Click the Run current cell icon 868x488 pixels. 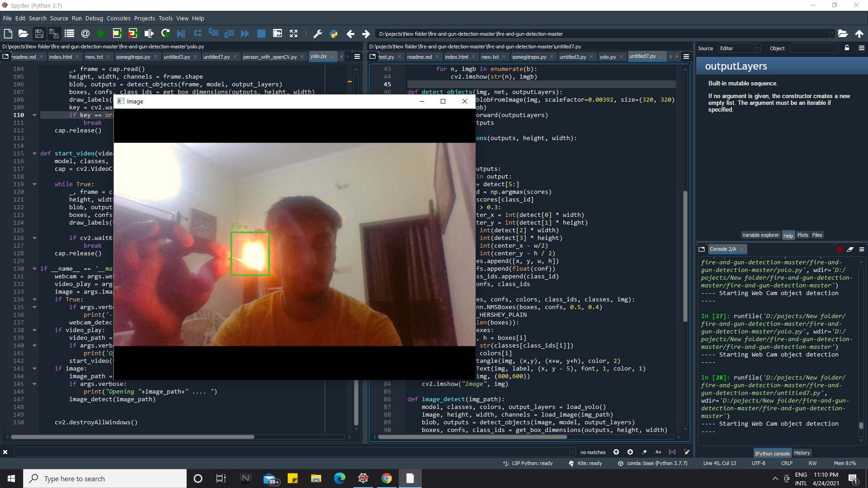(x=117, y=33)
